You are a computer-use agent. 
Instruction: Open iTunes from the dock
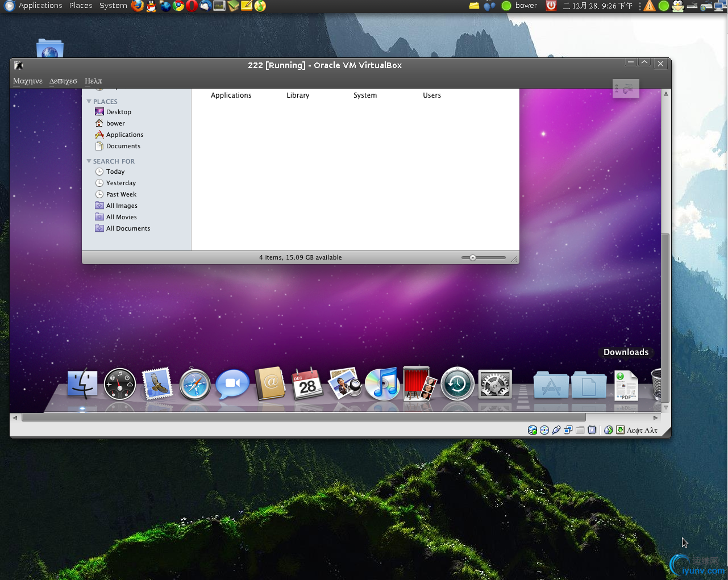click(382, 384)
